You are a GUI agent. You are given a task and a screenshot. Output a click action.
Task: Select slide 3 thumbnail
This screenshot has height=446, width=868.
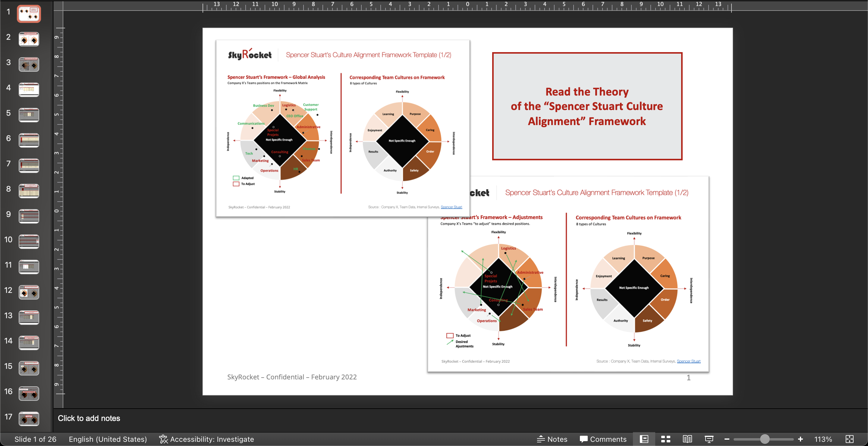pyautogui.click(x=29, y=64)
